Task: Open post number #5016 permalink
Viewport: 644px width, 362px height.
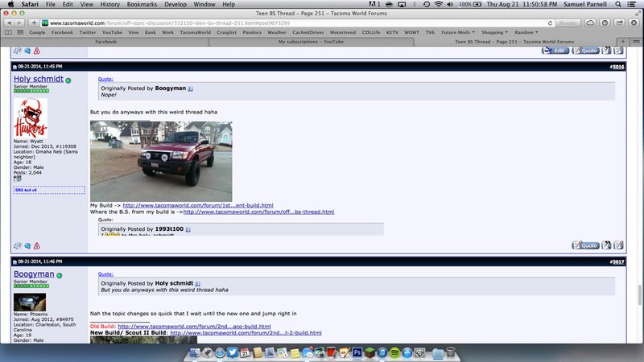Action: 617,67
